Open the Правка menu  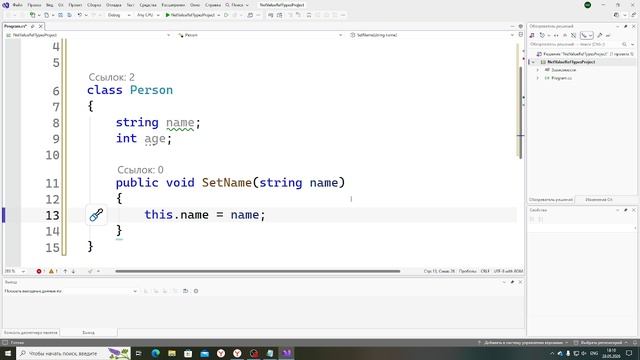tap(34, 5)
